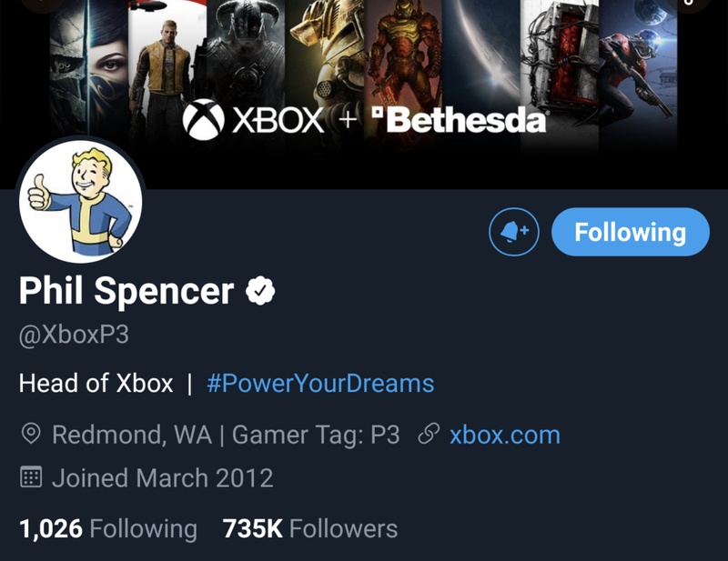Turn on notifications with the bell icon

coord(514,234)
